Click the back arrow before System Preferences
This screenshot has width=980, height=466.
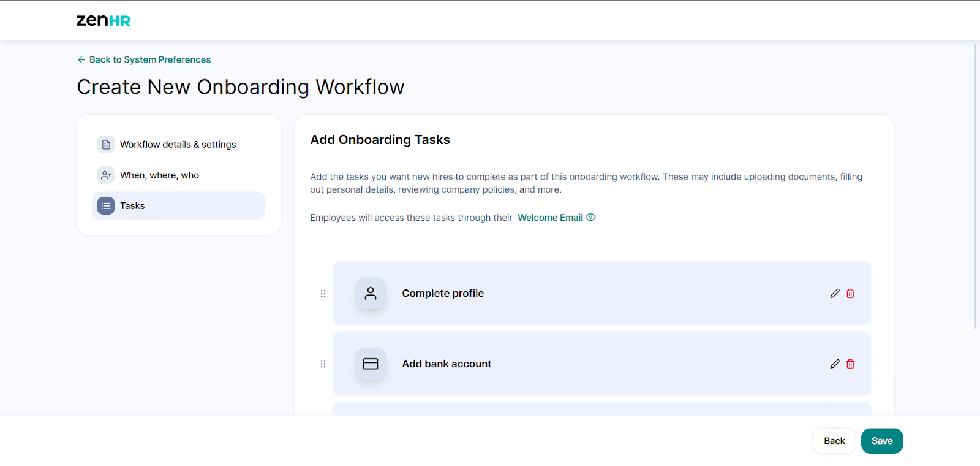pyautogui.click(x=81, y=59)
